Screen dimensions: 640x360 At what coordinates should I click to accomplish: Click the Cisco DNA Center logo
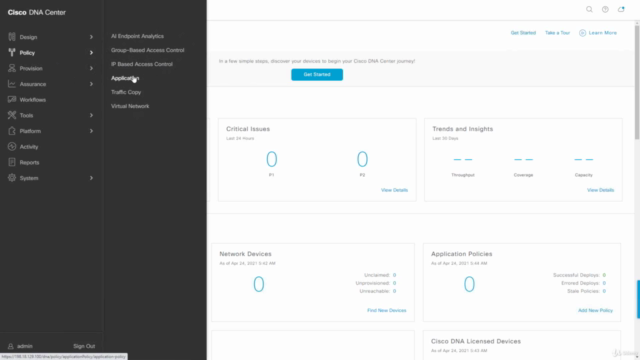click(x=37, y=13)
